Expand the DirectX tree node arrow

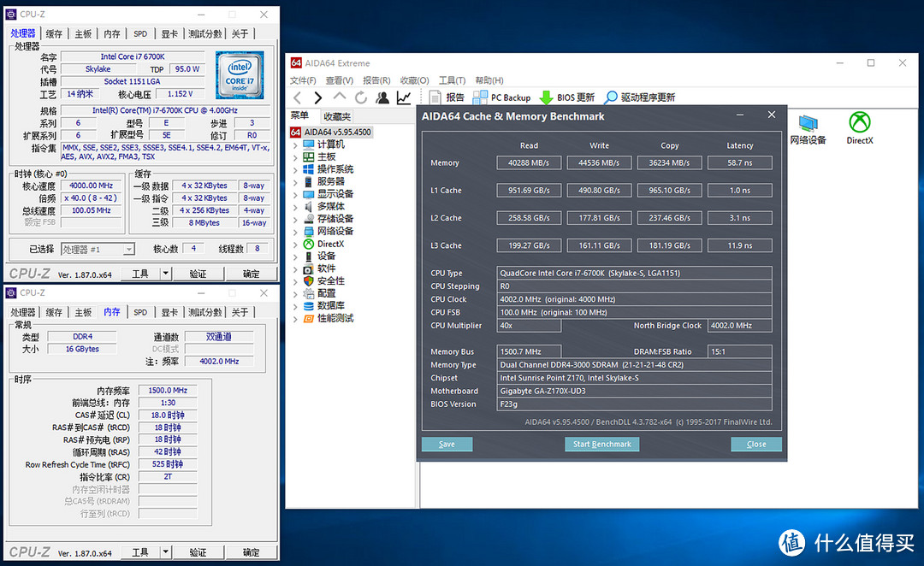(295, 244)
